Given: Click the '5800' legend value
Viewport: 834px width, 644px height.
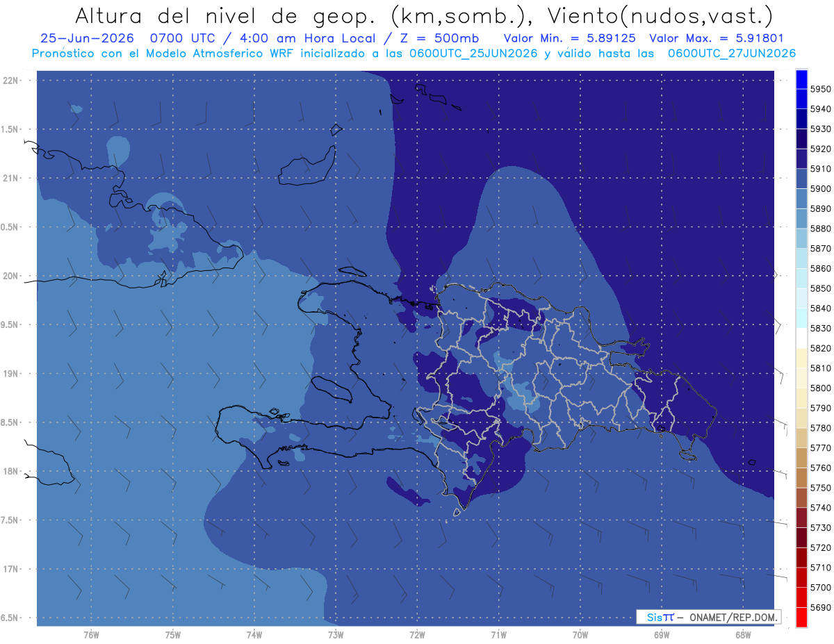Looking at the screenshot, I should pos(821,388).
